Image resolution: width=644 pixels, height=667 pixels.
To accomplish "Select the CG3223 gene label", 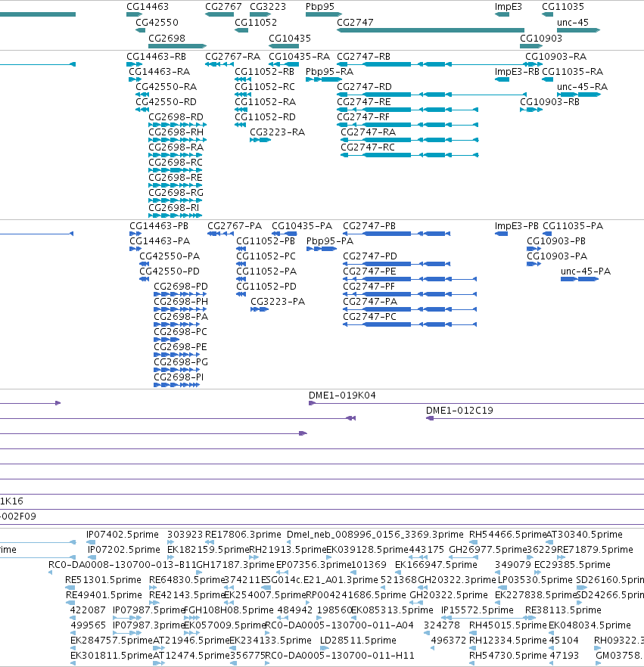I will (268, 7).
